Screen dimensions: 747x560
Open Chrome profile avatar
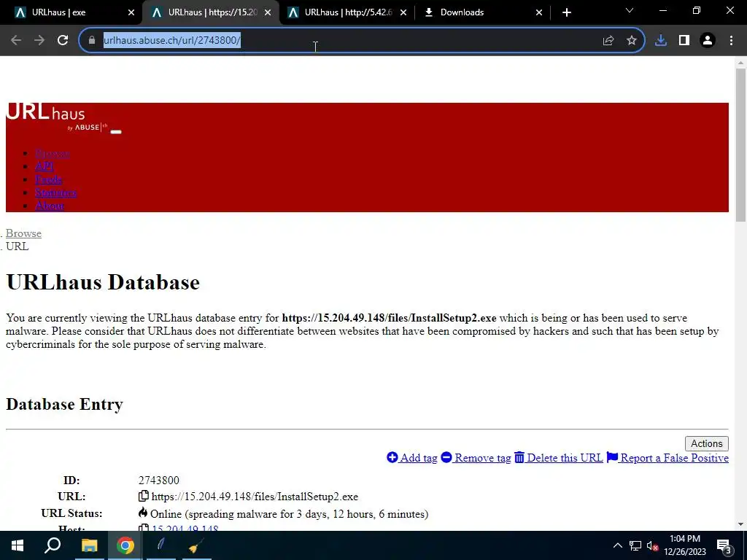(708, 41)
